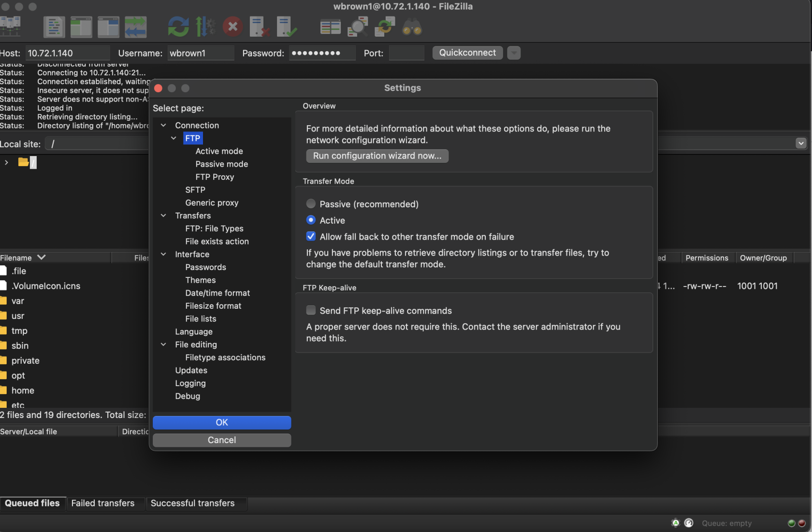Reconnect to last used server

click(287, 27)
